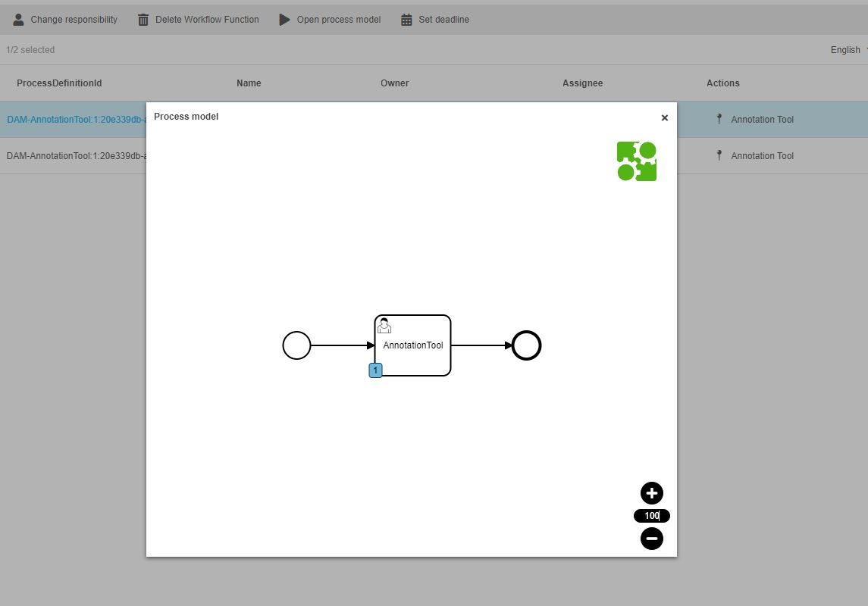Open the English language dropdown
The height and width of the screenshot is (606, 868).
point(848,50)
